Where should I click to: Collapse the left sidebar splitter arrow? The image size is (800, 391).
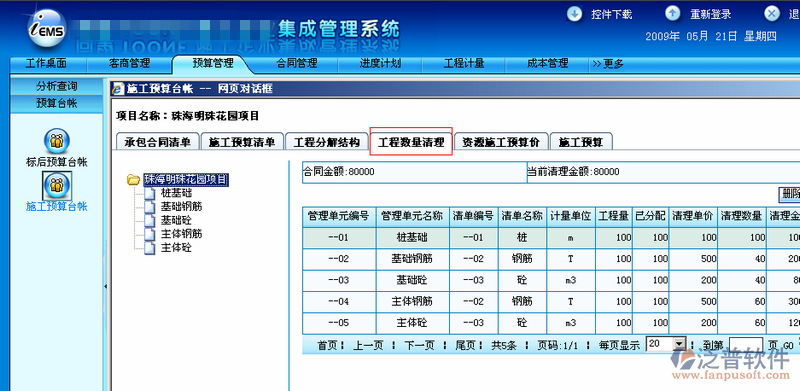coord(105,286)
